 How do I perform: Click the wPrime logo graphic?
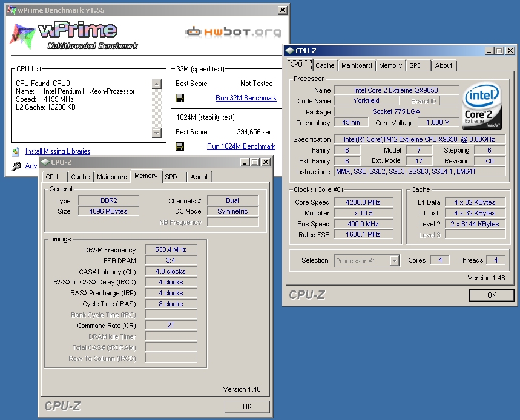click(73, 36)
